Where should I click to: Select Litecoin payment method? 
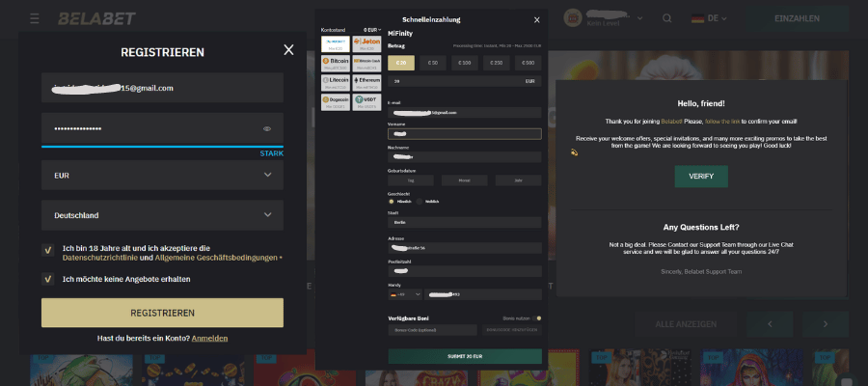(x=336, y=82)
